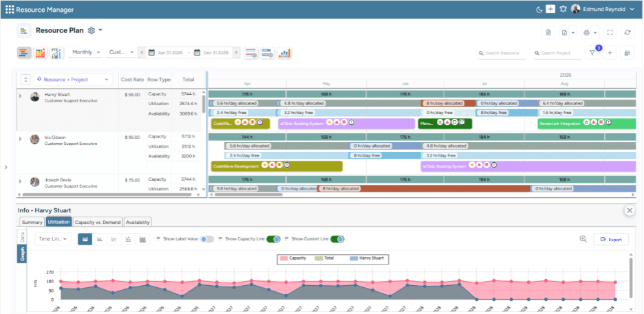Open the apps grid menu beside Resource Manager
This screenshot has height=314, width=644.
pyautogui.click(x=10, y=10)
